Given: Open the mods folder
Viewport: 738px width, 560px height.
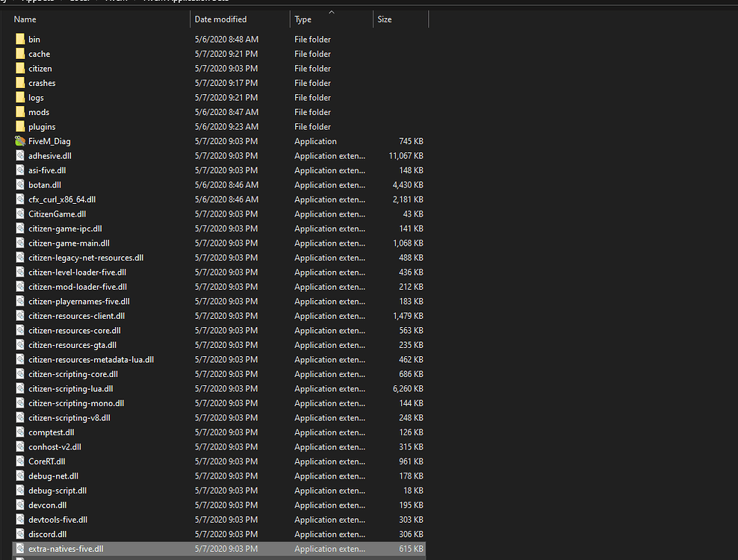Looking at the screenshot, I should pyautogui.click(x=39, y=112).
